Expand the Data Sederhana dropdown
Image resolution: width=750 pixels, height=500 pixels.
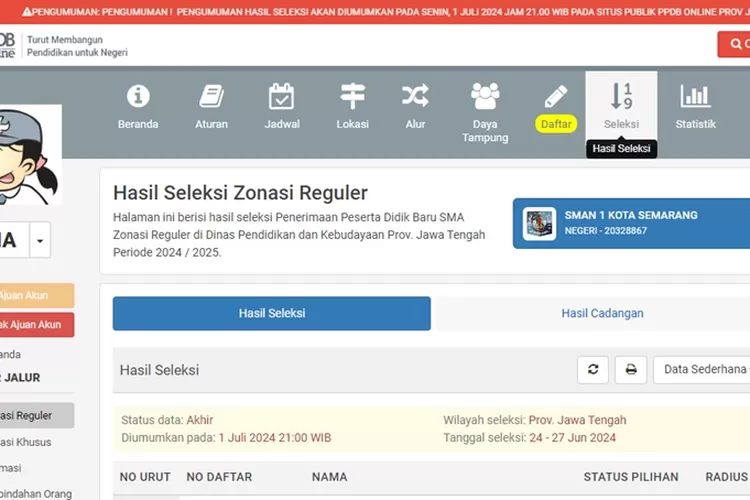pyautogui.click(x=702, y=369)
